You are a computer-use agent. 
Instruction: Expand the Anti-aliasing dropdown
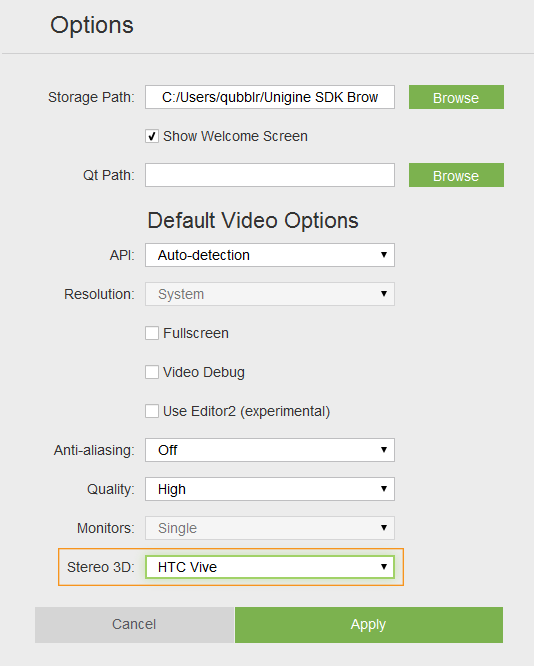[x=270, y=450]
